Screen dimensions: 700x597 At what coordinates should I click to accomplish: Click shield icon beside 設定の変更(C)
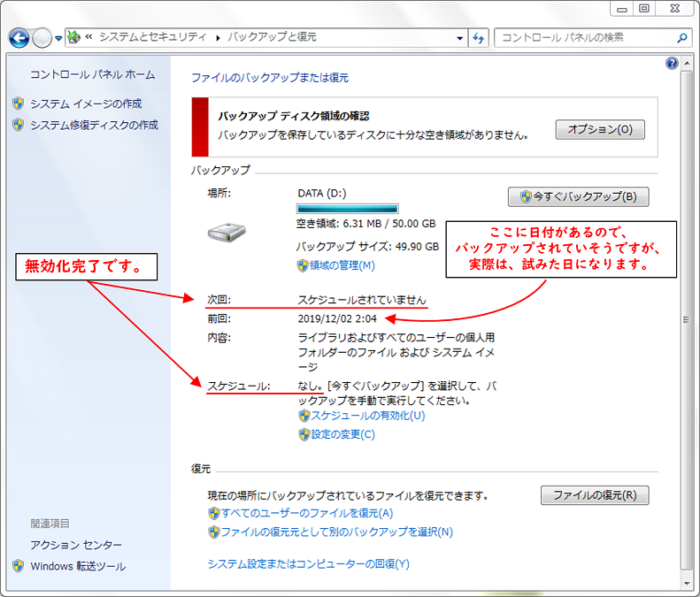pyautogui.click(x=304, y=434)
